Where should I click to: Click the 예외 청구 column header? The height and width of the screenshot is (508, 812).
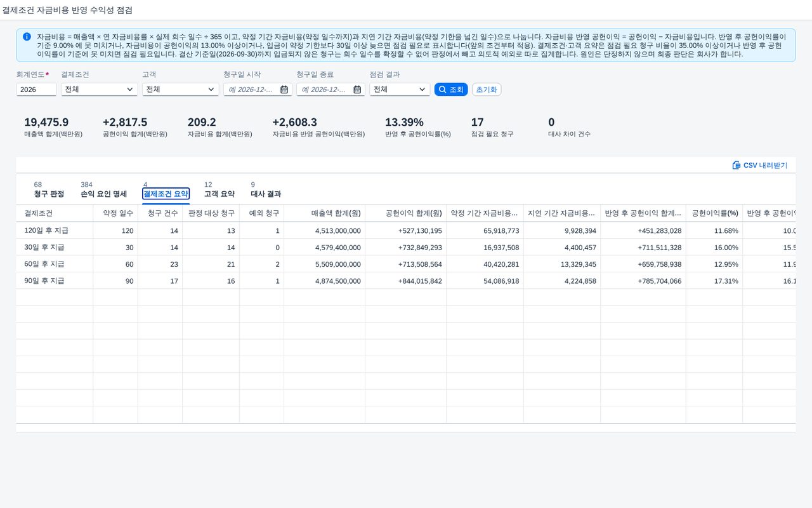click(261, 213)
